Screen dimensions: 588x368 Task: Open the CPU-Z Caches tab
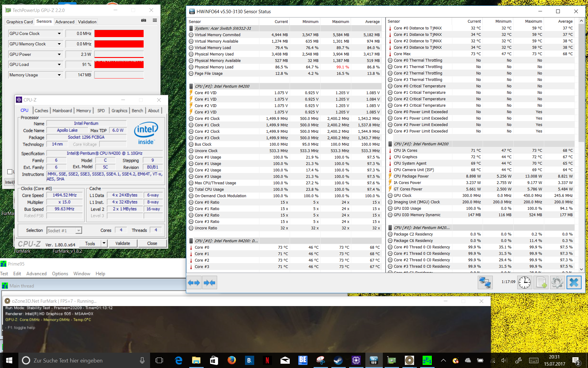[41, 110]
